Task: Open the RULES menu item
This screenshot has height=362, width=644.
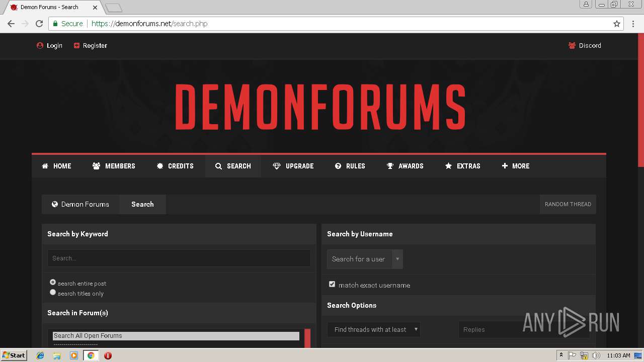Action: 350,166
